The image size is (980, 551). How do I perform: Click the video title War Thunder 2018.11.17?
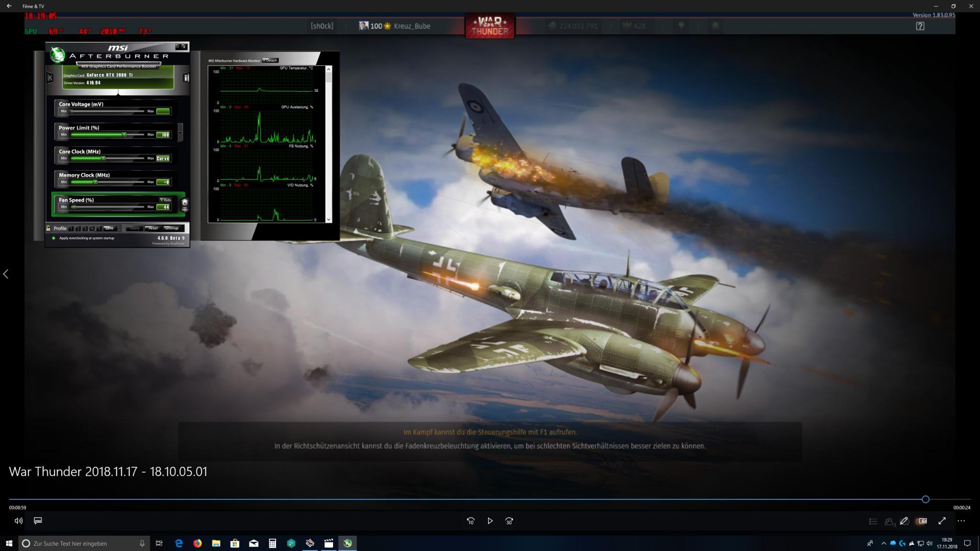(108, 472)
